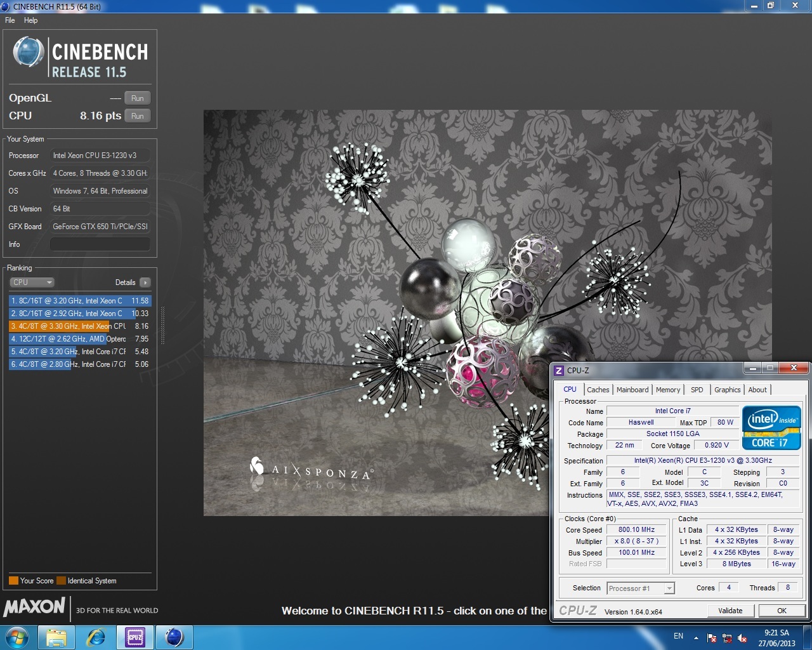Viewport: 812px width, 650px height.
Task: Launch Internet Explorer from taskbar
Action: point(96,637)
